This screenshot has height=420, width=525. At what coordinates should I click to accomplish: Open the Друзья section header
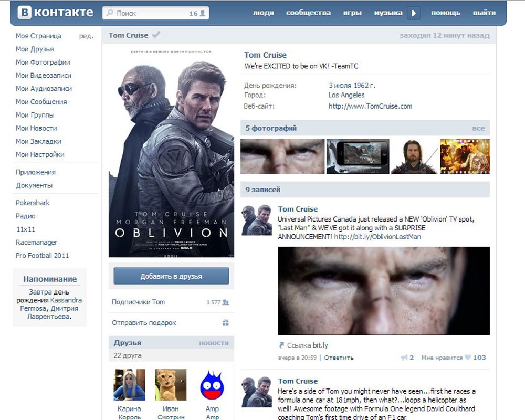coord(127,343)
